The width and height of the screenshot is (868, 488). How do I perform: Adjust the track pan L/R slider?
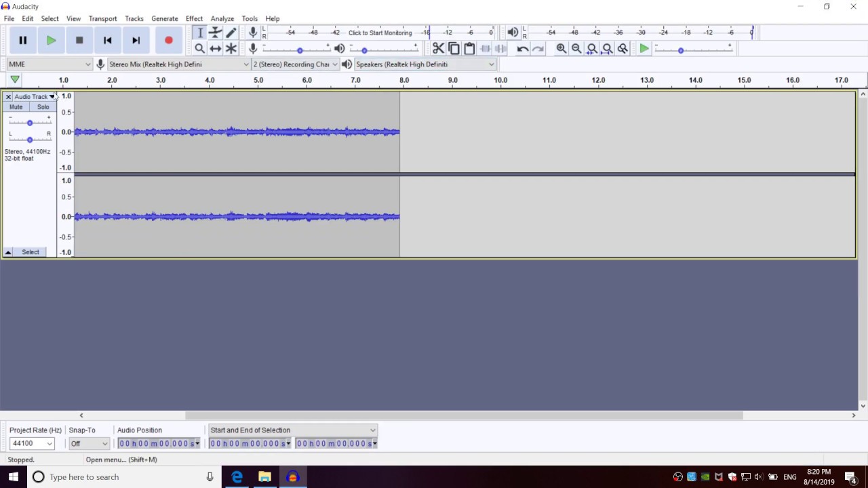pyautogui.click(x=29, y=139)
